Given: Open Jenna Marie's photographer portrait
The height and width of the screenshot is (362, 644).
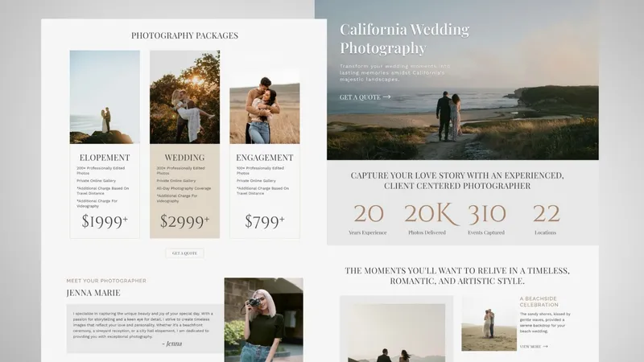Looking at the screenshot, I should (x=263, y=319).
